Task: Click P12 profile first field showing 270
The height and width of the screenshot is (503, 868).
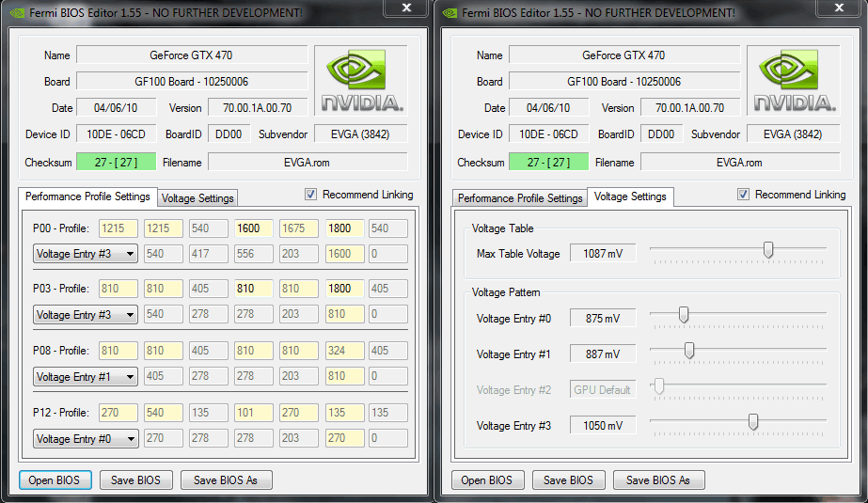Action: coord(118,412)
